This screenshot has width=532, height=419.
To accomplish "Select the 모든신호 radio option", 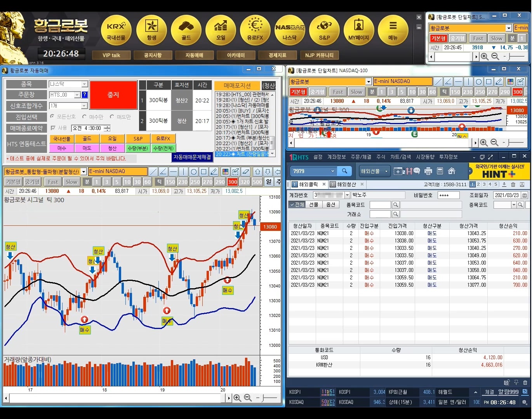I will coord(63,117).
